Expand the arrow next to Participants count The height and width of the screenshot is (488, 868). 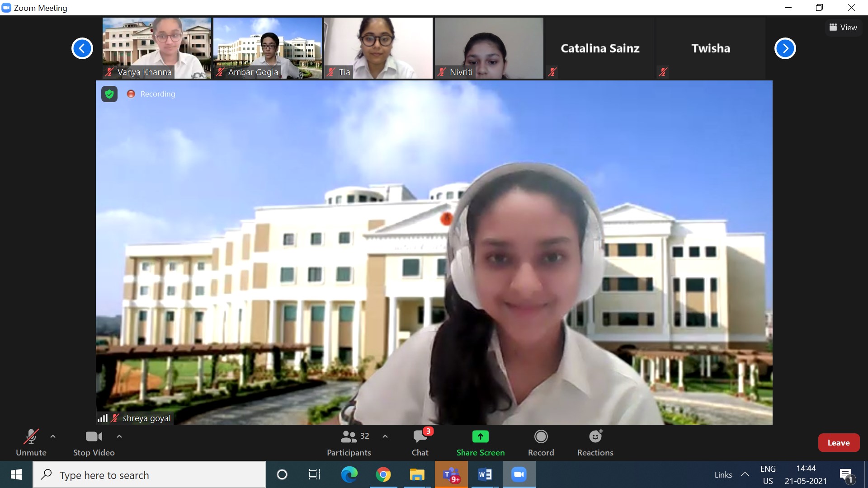tap(385, 436)
